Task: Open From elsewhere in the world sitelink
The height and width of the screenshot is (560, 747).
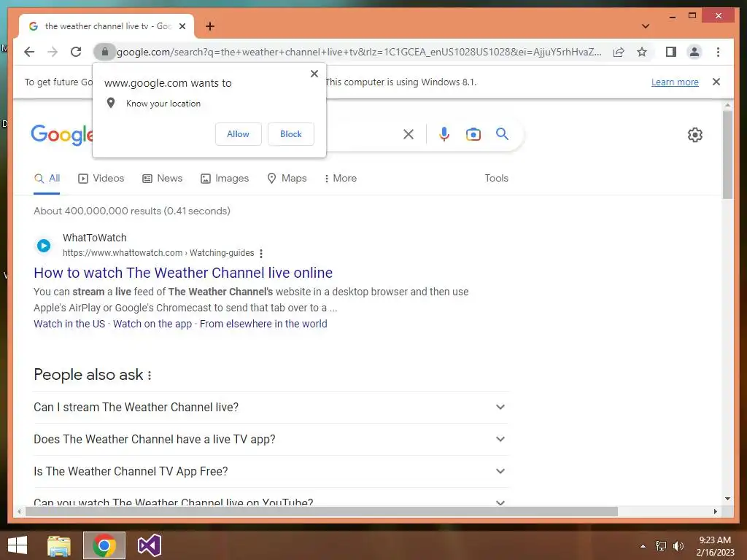Action: pyautogui.click(x=263, y=324)
